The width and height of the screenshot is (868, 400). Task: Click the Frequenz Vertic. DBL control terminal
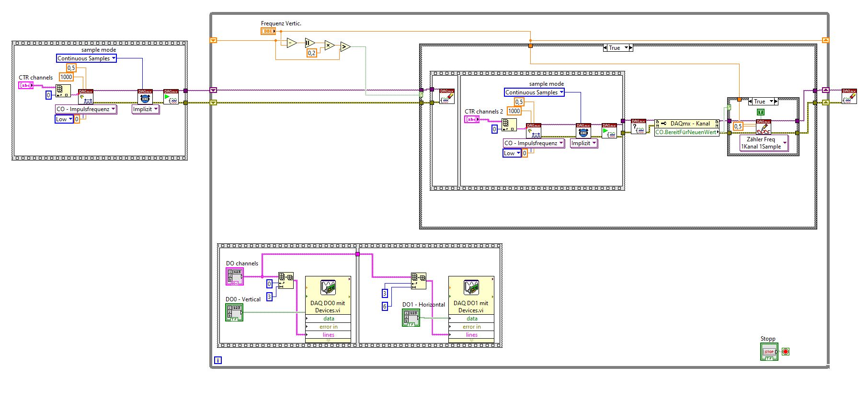coord(268,31)
